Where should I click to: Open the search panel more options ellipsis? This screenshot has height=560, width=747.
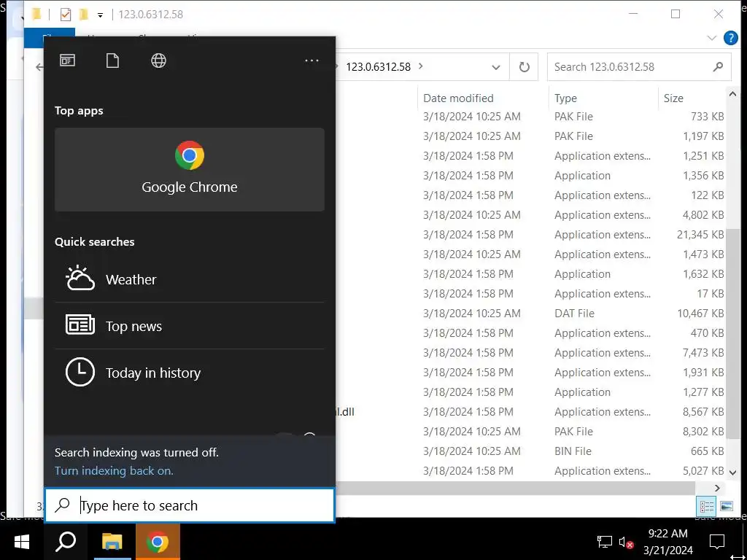click(311, 61)
